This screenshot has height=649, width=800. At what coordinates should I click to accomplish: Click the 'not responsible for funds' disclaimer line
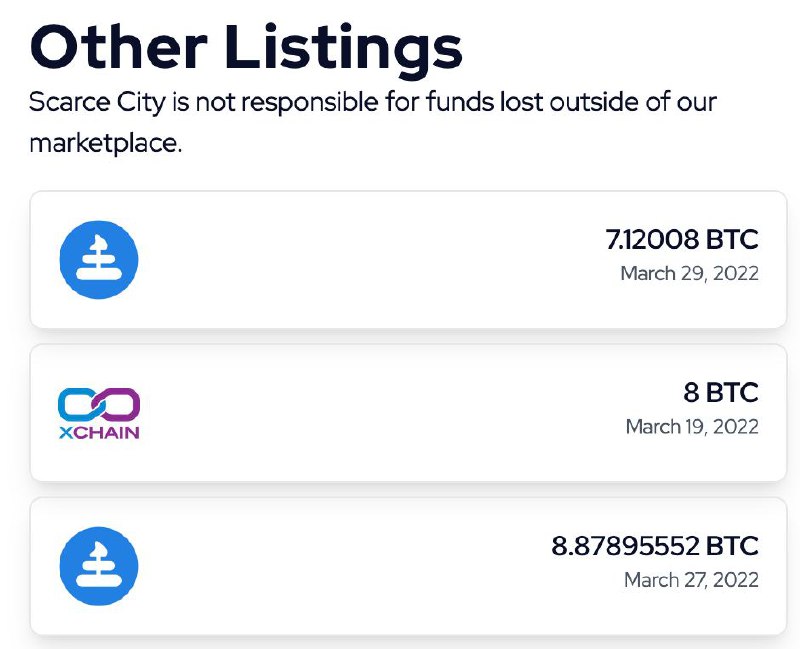(x=373, y=102)
